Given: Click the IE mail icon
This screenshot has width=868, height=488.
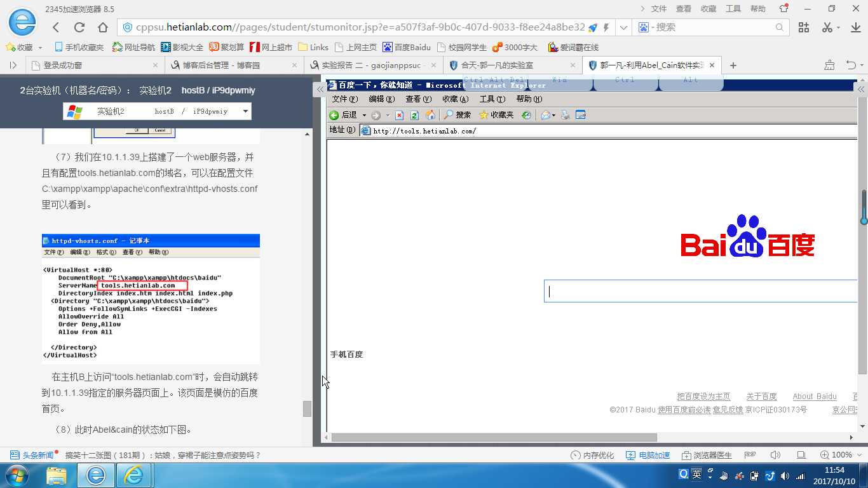Looking at the screenshot, I should point(545,115).
